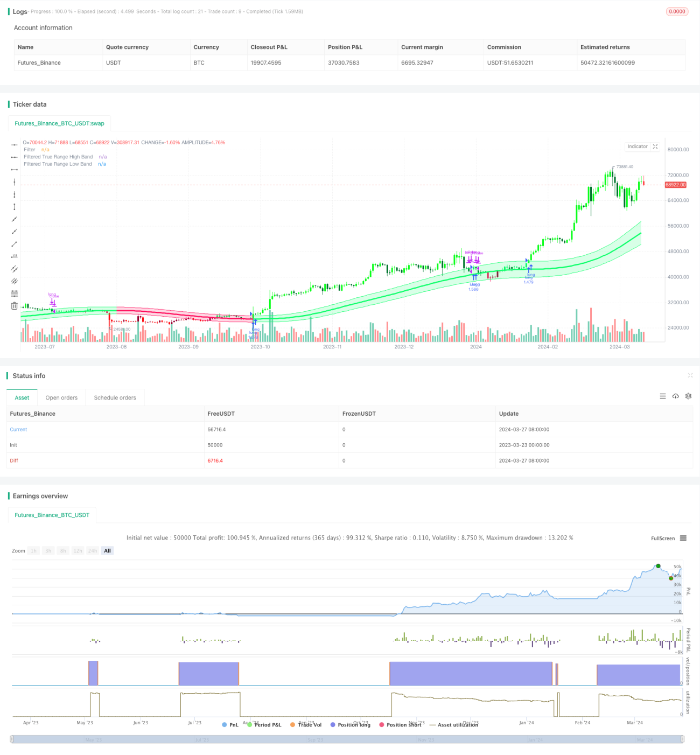Switch to the Open orders tab
The image size is (700, 755).
tap(61, 397)
